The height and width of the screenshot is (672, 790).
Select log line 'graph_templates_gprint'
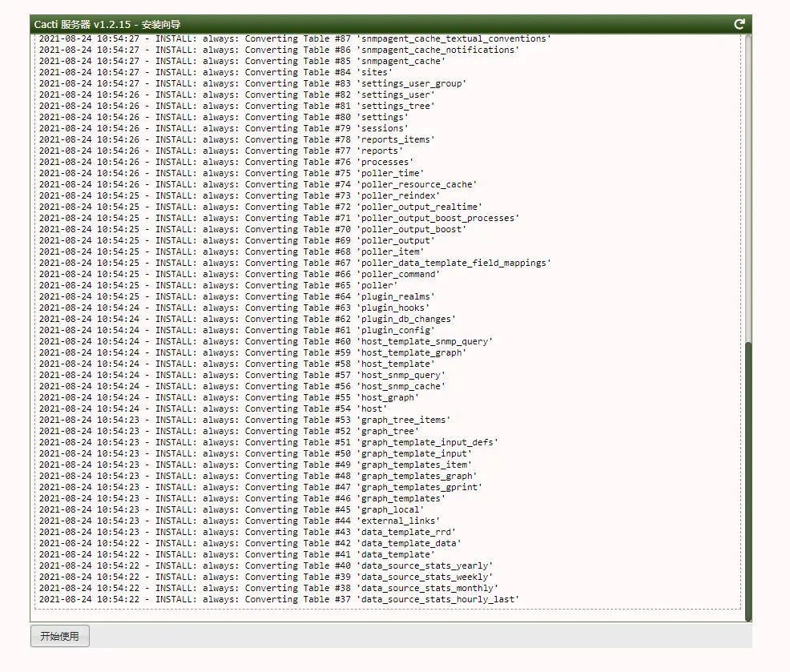(x=260, y=487)
